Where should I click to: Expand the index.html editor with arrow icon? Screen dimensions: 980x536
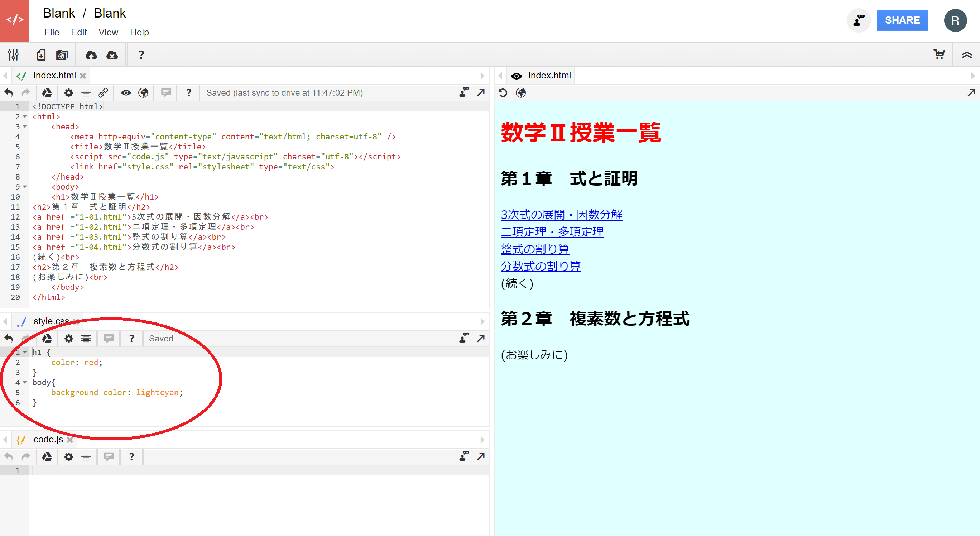coord(480,92)
